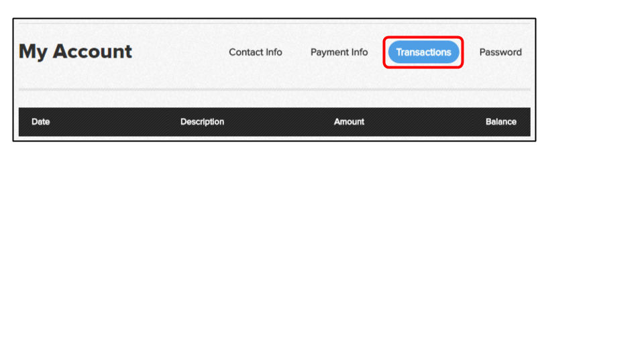Select the highlighted Transactions tab
The image size is (644, 362).
click(423, 52)
